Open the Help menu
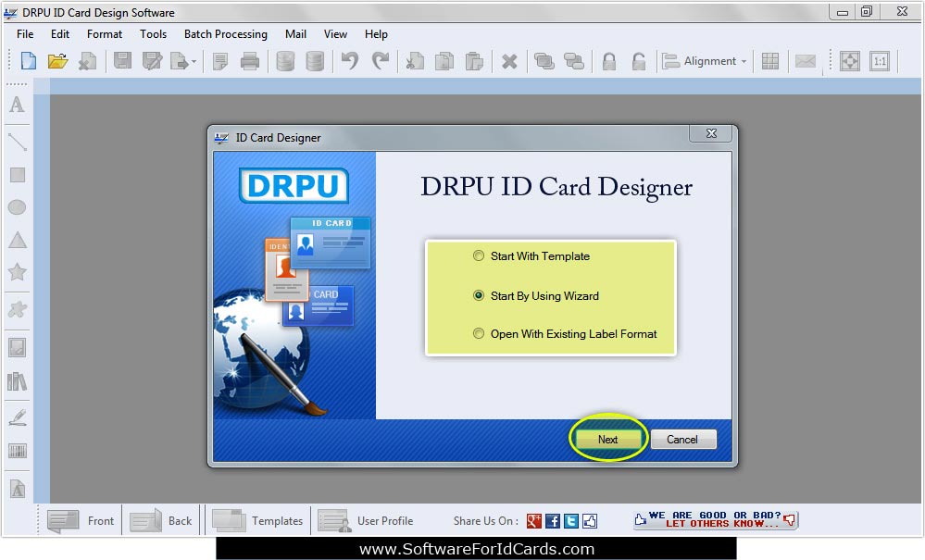This screenshot has height=560, width=925. 376,34
